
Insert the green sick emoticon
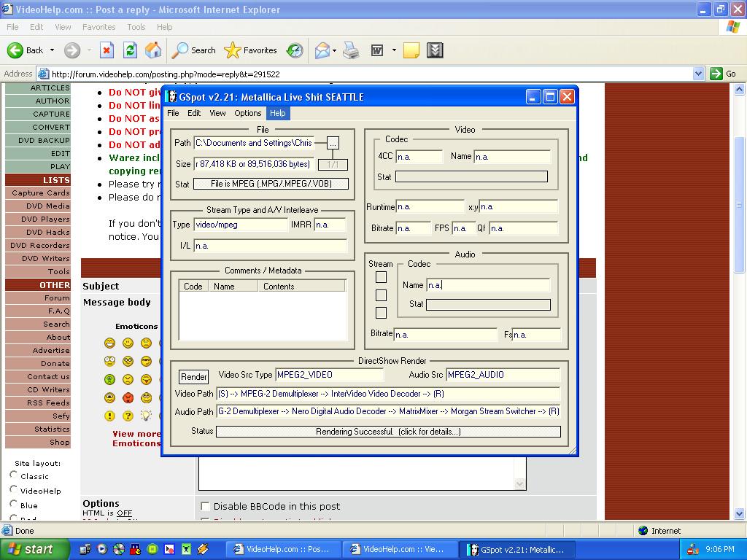(109, 379)
